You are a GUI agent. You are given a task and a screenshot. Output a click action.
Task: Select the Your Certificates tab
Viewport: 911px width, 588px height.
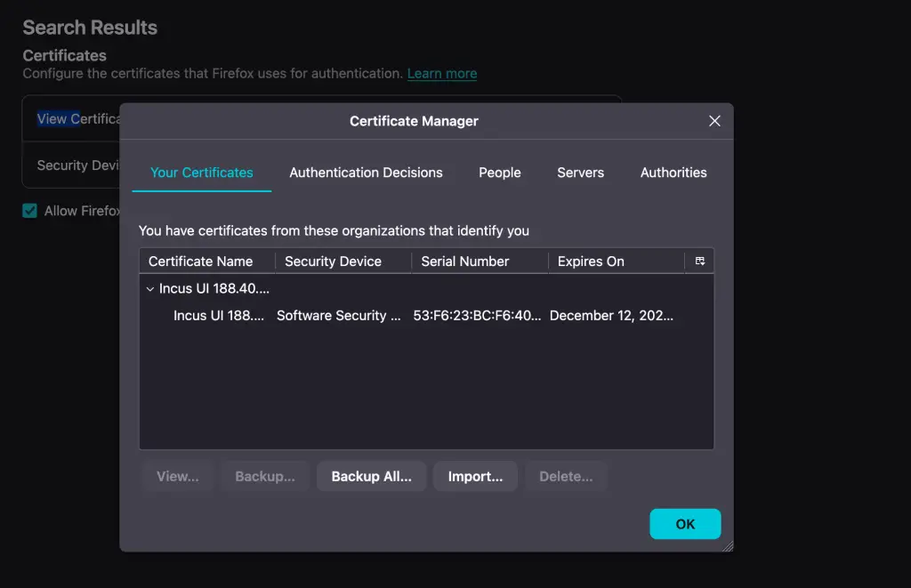(202, 173)
